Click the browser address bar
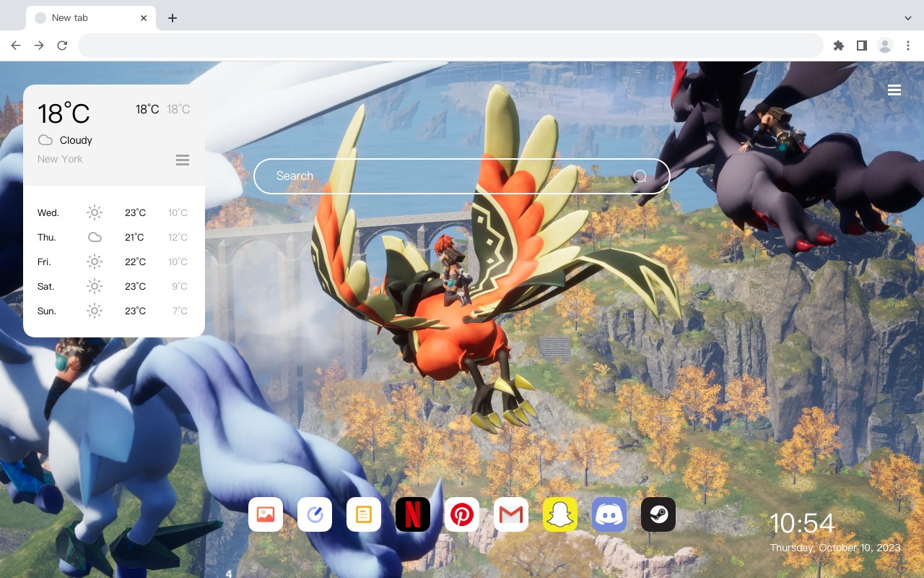924x578 pixels. pyautogui.click(x=450, y=46)
